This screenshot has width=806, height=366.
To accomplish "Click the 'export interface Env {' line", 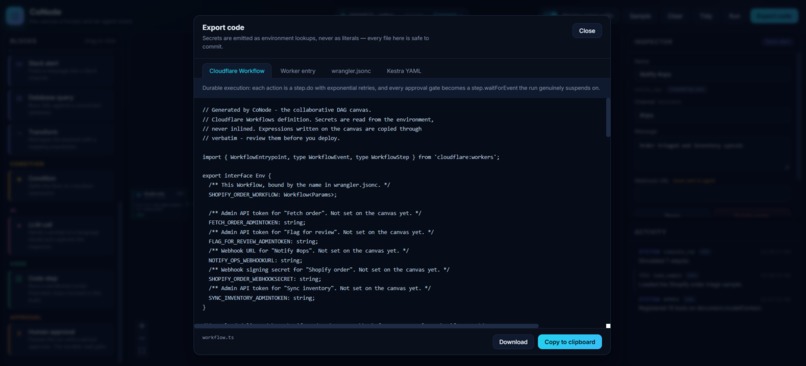I will [236, 175].
